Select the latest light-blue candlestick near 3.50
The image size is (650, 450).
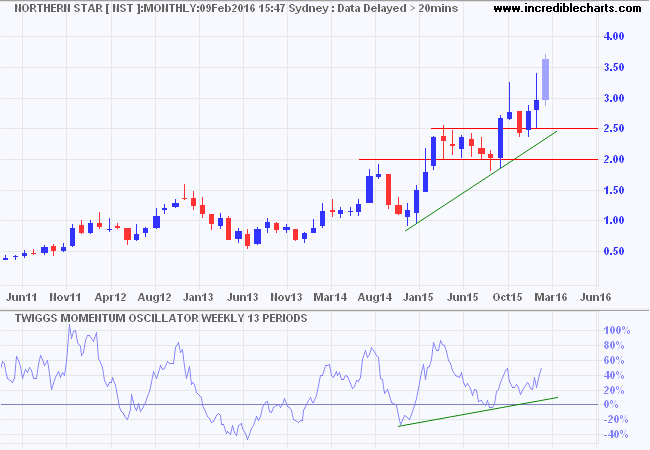tap(546, 80)
